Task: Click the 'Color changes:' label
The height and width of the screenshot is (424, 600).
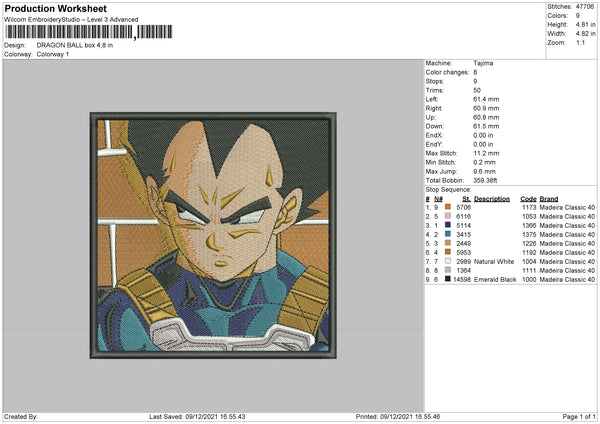Action: click(447, 72)
